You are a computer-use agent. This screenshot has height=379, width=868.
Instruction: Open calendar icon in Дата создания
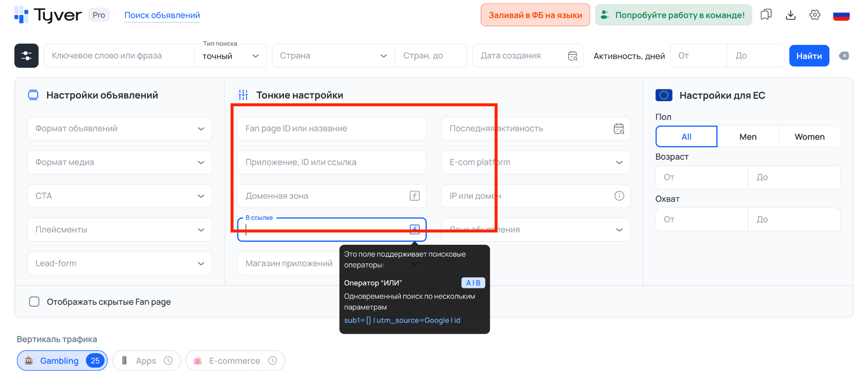pyautogui.click(x=573, y=56)
